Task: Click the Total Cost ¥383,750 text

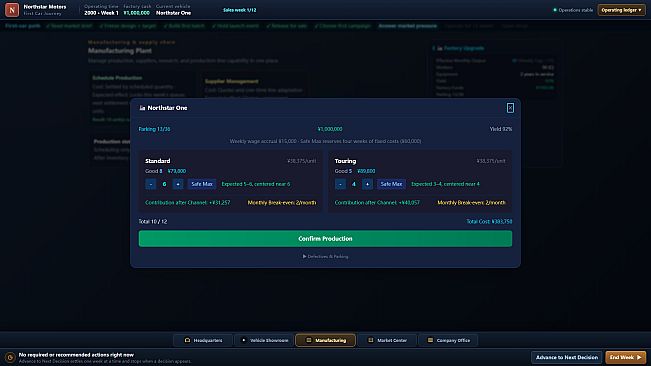Action: [x=489, y=222]
